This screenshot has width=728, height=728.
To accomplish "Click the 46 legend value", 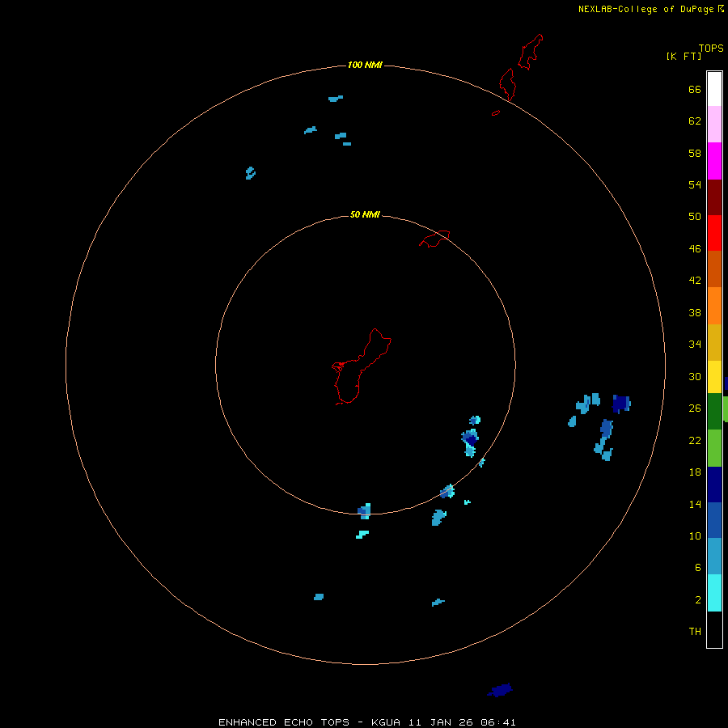I will (x=695, y=249).
